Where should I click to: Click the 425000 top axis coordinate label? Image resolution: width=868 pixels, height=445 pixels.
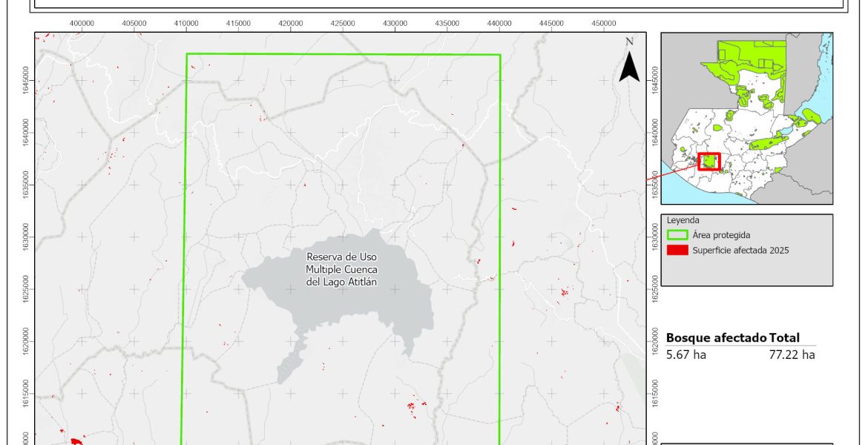pyautogui.click(x=343, y=23)
